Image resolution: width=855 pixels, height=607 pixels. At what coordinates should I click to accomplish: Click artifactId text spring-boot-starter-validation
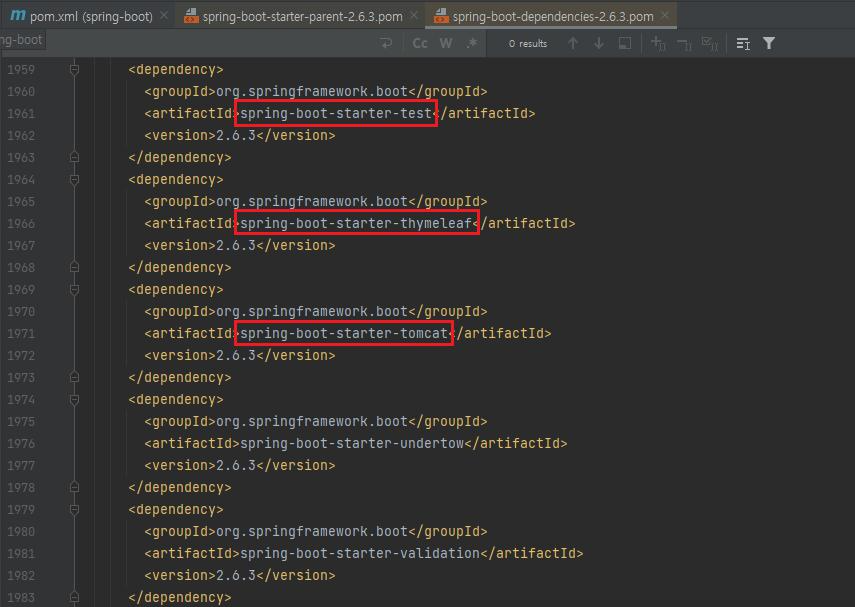(x=360, y=553)
